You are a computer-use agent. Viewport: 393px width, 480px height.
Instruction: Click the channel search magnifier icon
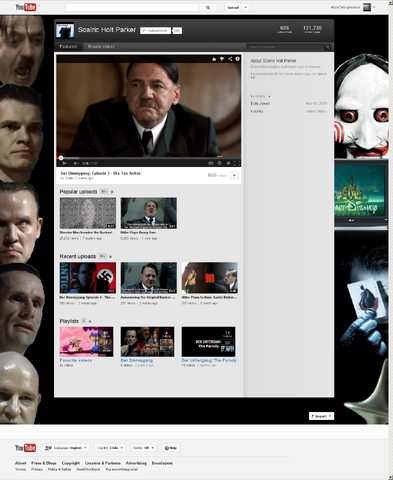(328, 47)
